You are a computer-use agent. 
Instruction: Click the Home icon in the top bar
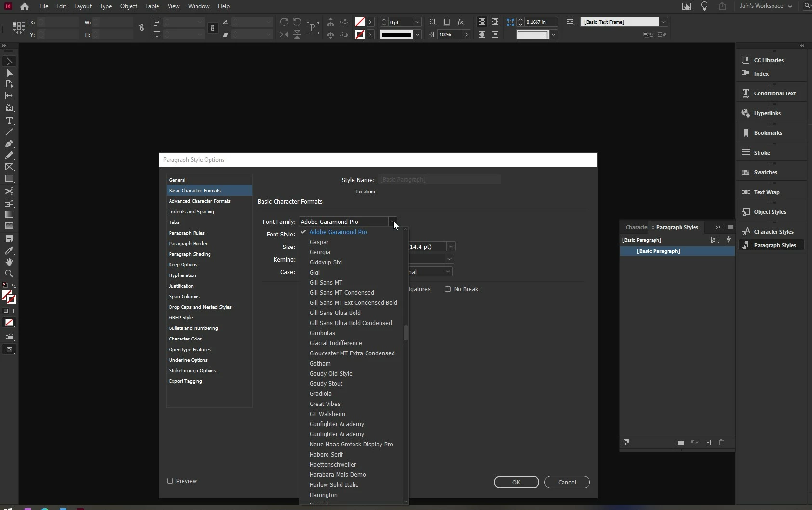[x=25, y=6]
